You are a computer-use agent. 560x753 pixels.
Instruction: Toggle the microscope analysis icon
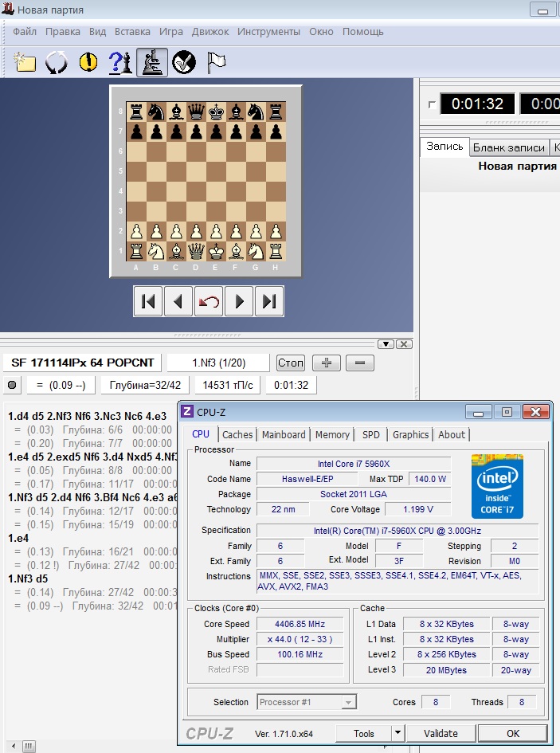[152, 62]
